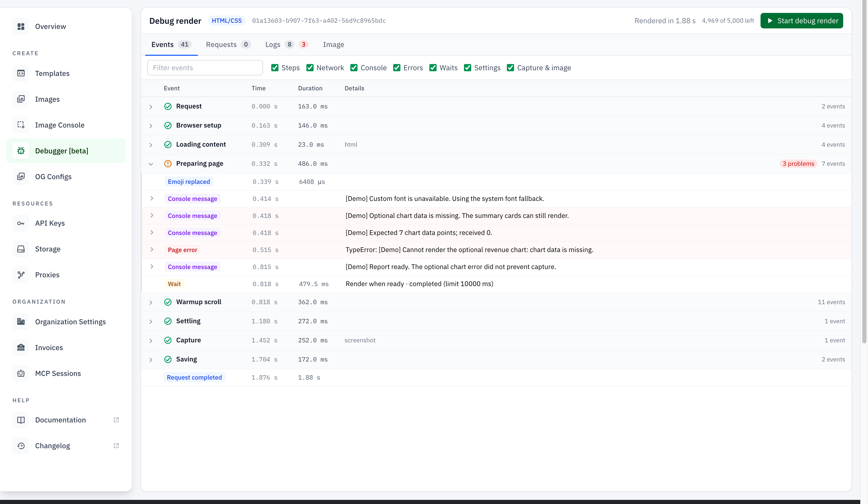
Task: Open the Logs tab
Action: [x=286, y=44]
